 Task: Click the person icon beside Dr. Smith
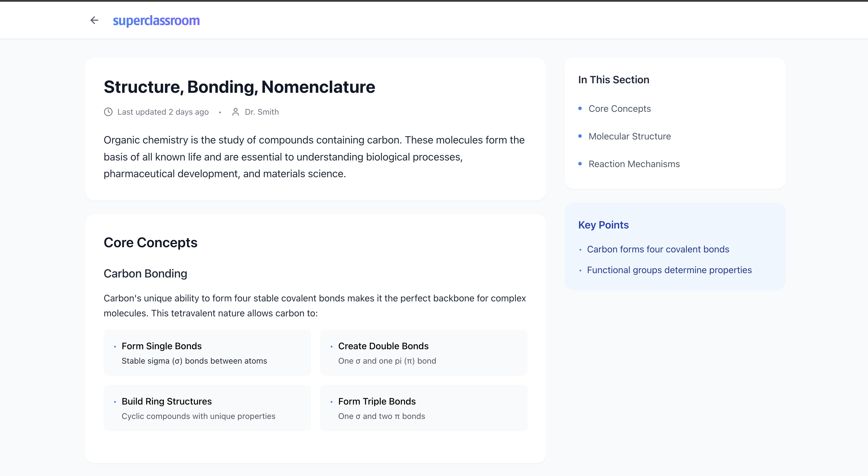pyautogui.click(x=236, y=112)
